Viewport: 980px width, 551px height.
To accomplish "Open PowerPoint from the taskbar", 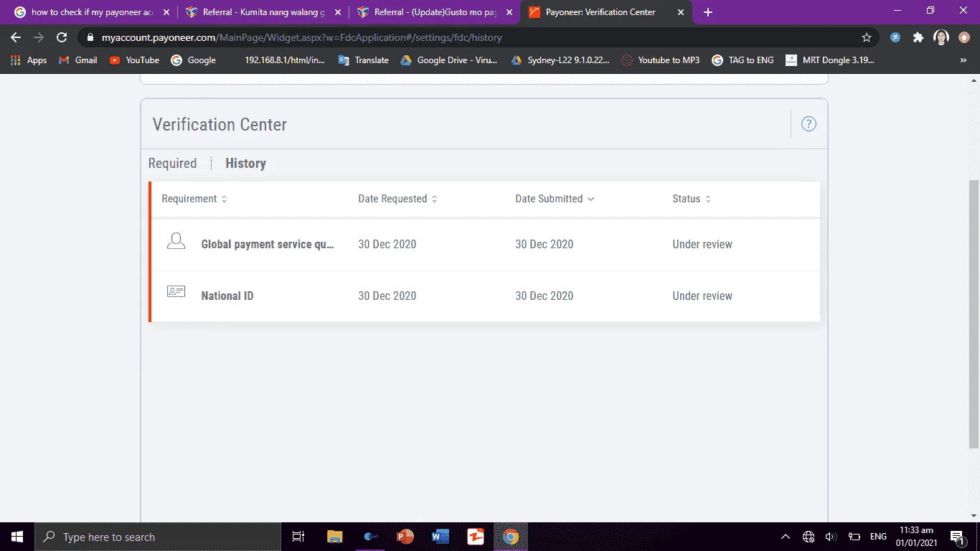I will point(405,537).
